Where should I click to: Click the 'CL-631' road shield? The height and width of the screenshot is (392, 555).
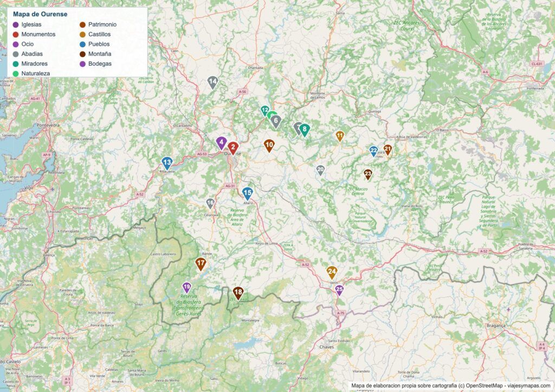pos(537,64)
